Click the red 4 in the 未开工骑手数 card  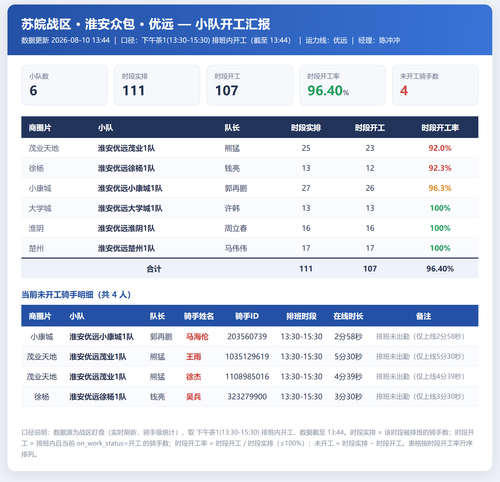pyautogui.click(x=404, y=91)
